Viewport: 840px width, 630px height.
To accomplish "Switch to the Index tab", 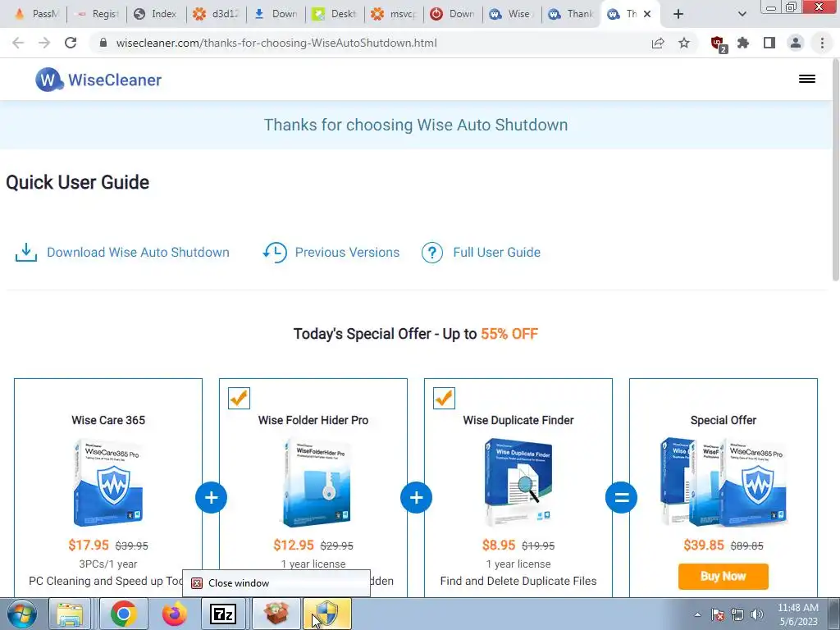I will (156, 14).
